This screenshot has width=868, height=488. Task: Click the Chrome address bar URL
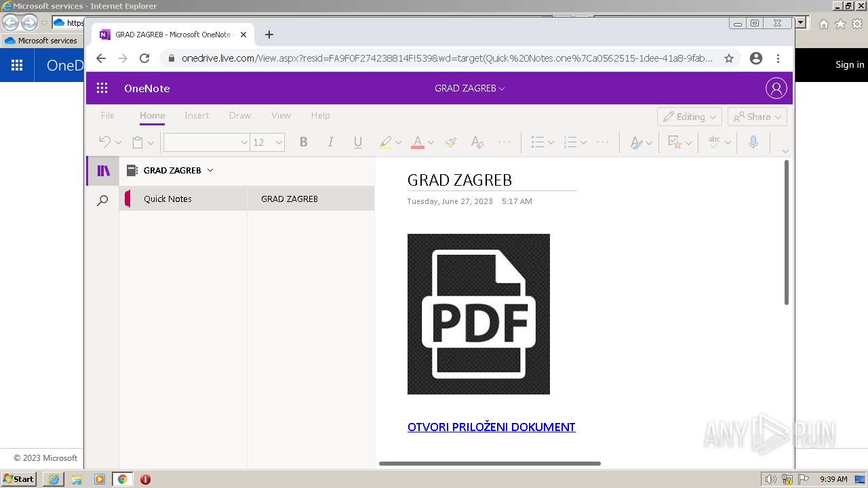point(447,58)
